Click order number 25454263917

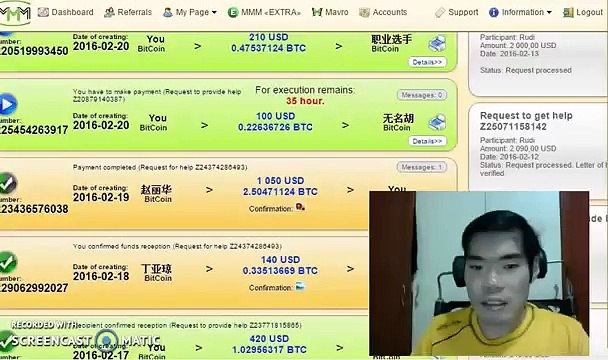34,130
